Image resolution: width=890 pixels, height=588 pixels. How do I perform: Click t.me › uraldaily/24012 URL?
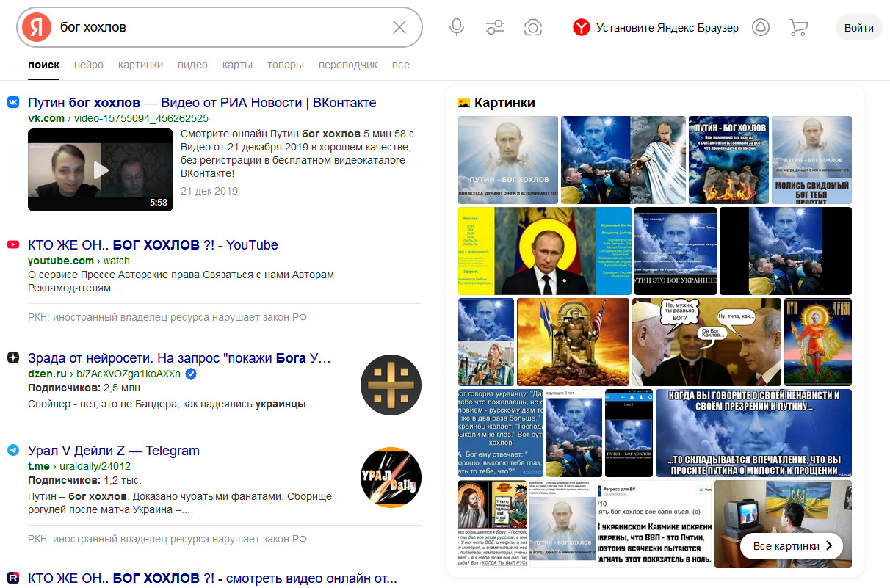(79, 466)
